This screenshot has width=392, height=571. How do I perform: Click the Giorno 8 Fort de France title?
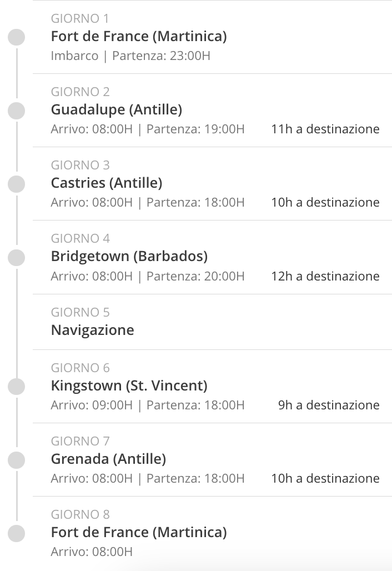pos(139,533)
